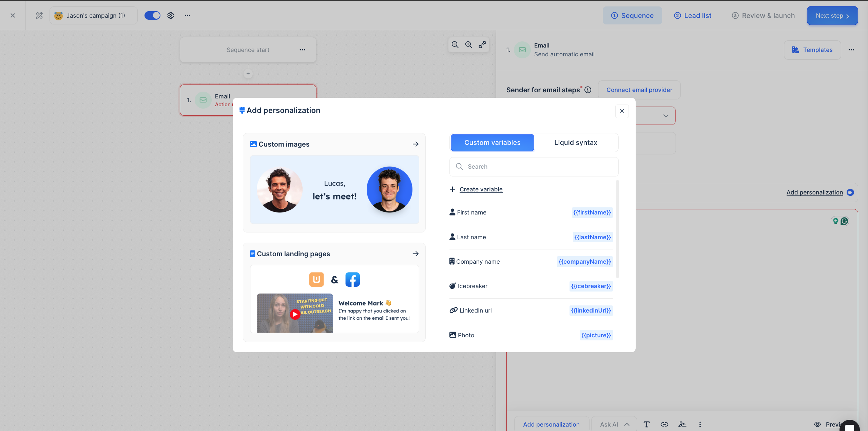
Task: Click the Preview eye icon
Action: [x=817, y=424]
